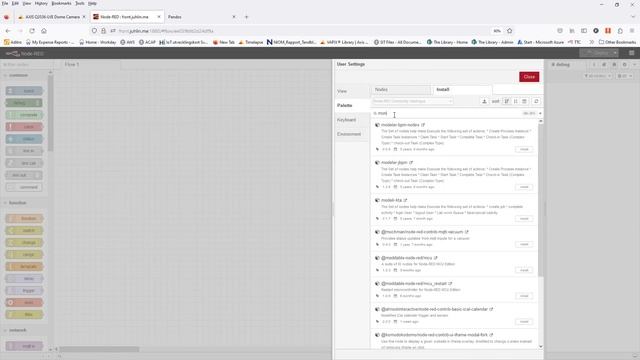This screenshot has height=360, width=640.
Task: Select the switch node in palette
Action: pyautogui.click(x=24, y=231)
